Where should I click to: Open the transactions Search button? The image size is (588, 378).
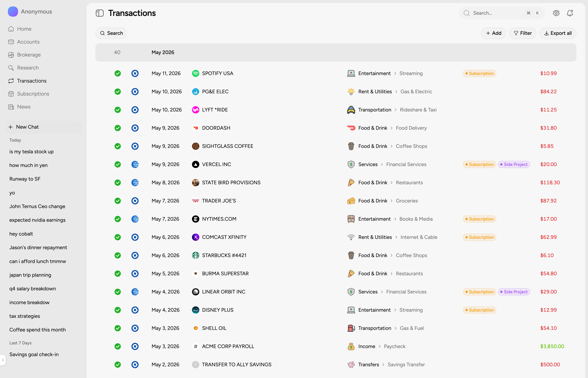[x=111, y=33]
